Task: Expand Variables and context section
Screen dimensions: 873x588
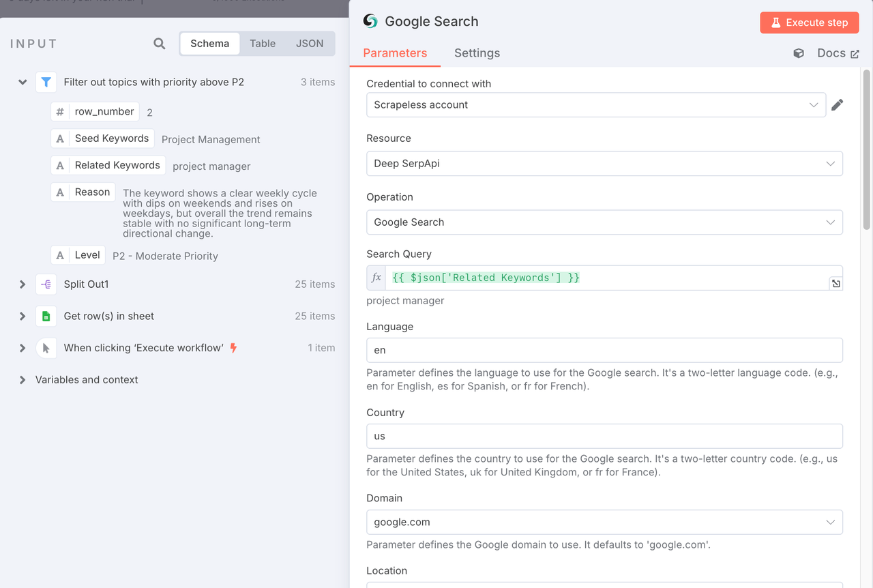Action: [x=23, y=380]
